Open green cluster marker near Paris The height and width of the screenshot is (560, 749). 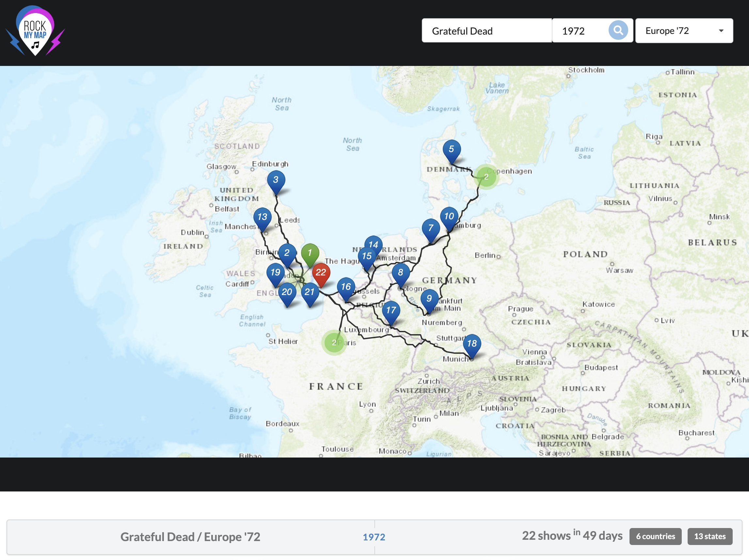tap(334, 342)
